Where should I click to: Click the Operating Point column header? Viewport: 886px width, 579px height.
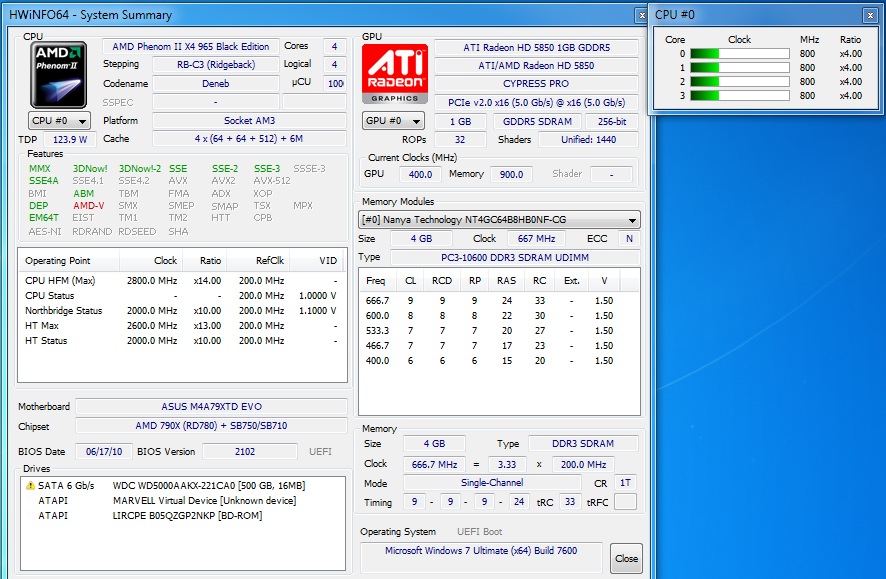pyautogui.click(x=69, y=260)
